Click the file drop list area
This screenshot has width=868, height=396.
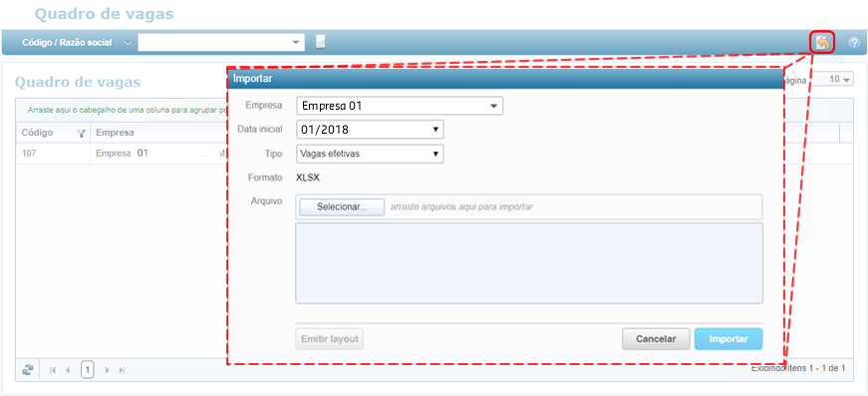[x=529, y=263]
